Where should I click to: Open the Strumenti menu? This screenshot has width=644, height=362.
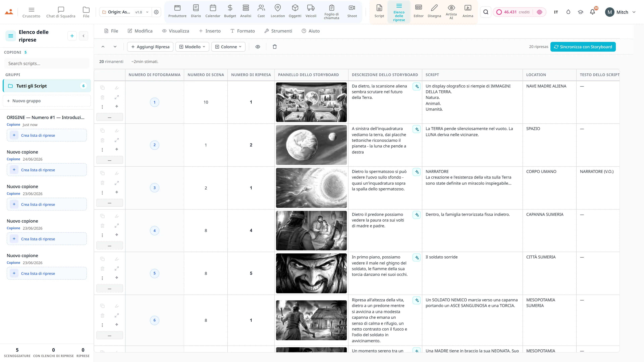[x=278, y=31]
